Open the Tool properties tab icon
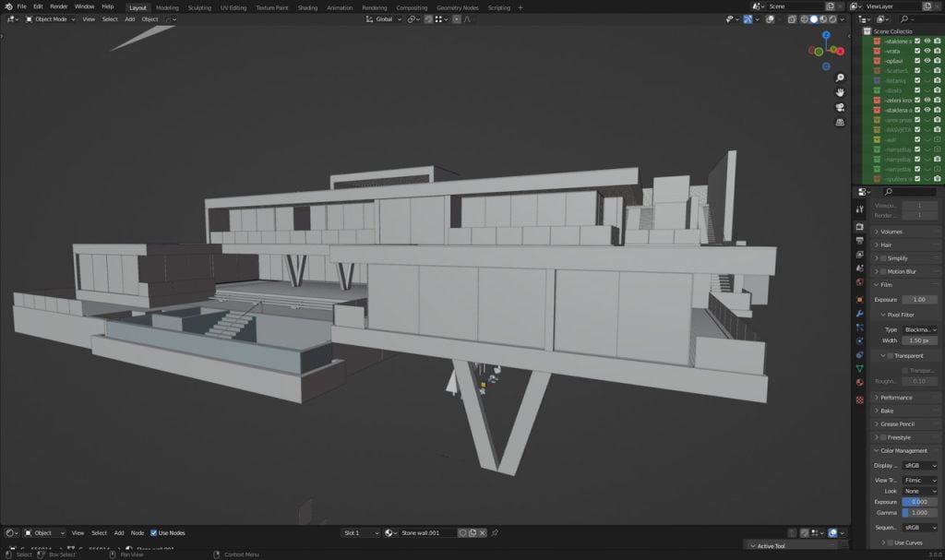 click(860, 211)
